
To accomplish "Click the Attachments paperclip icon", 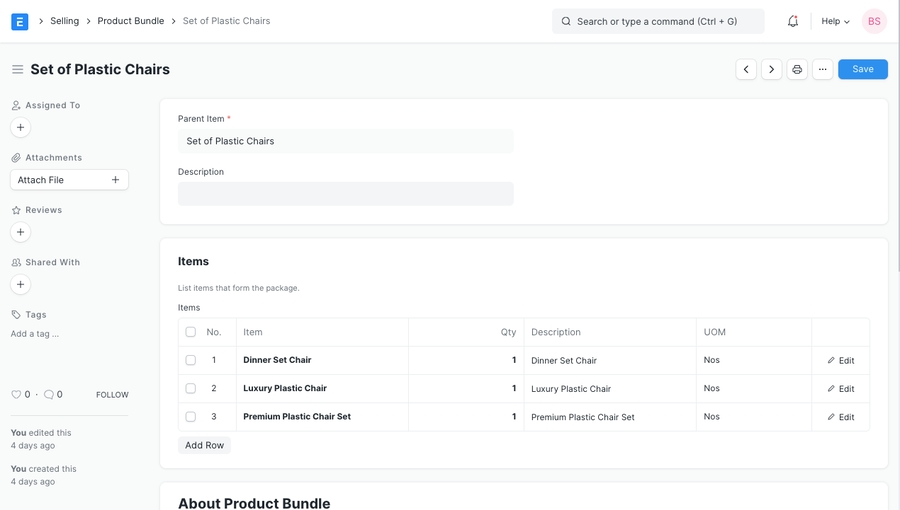I will coord(16,158).
